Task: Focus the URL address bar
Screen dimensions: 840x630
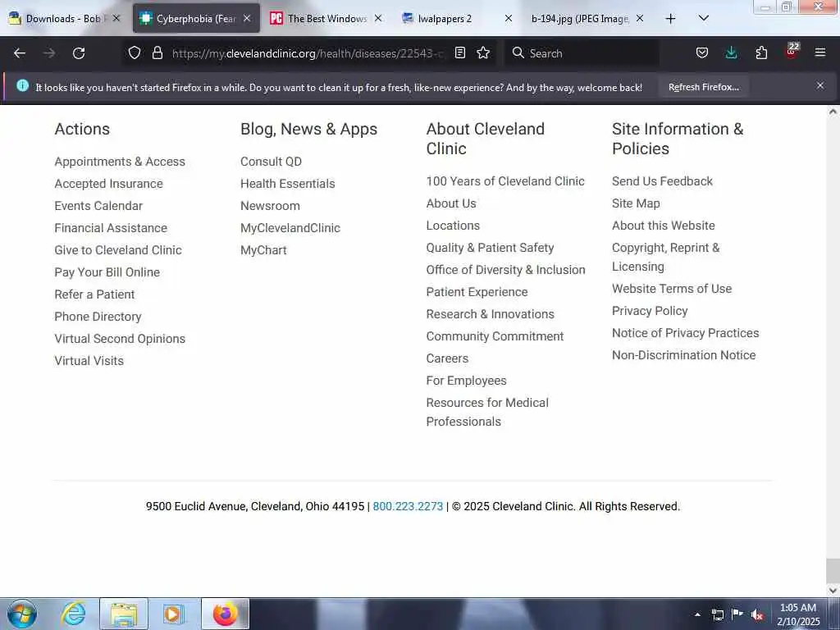Action: click(308, 53)
